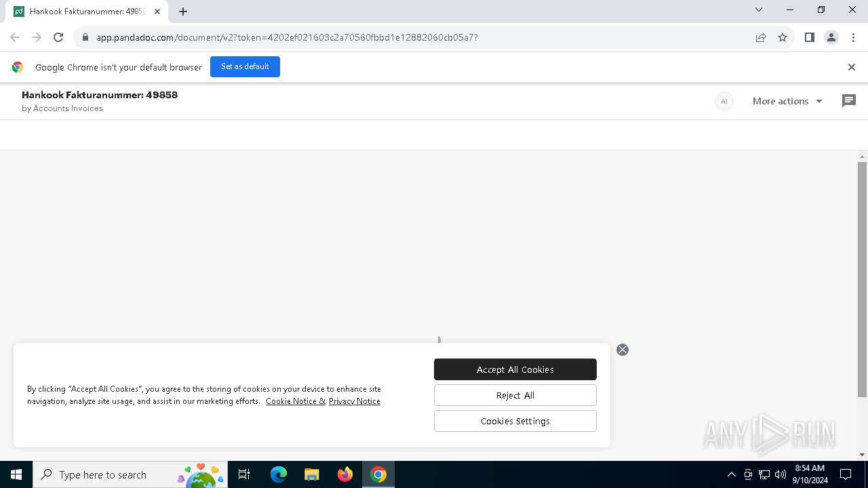Click the scrollbar down arrow

point(862,455)
